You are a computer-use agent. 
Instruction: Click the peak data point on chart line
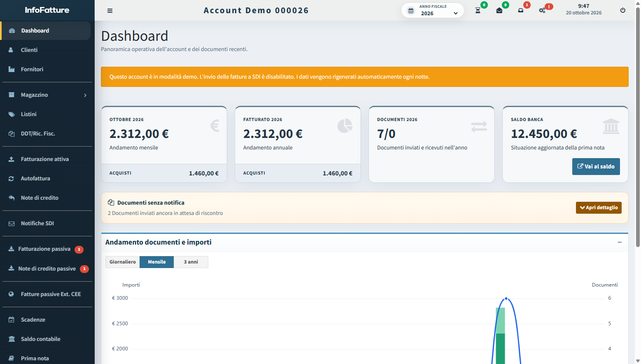506,299
